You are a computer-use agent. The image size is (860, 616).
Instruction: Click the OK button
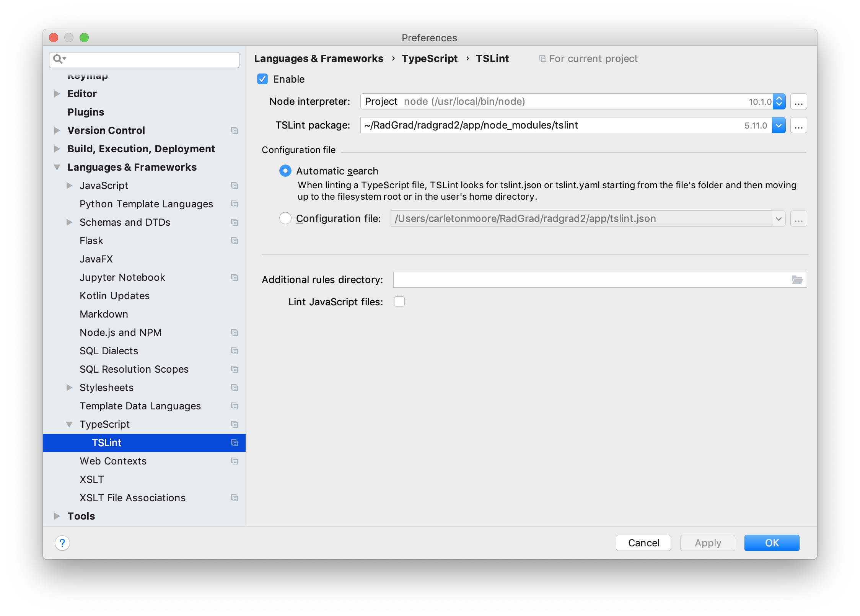tap(772, 543)
